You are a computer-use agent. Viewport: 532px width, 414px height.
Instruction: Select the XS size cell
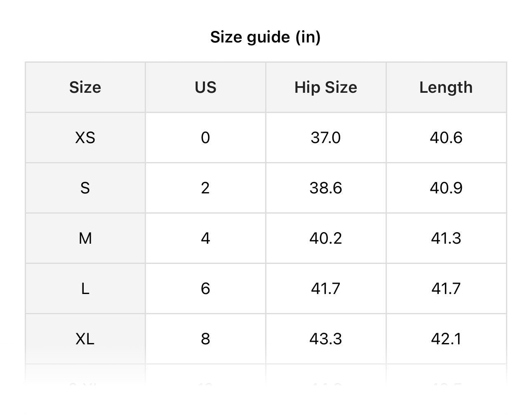click(x=85, y=138)
